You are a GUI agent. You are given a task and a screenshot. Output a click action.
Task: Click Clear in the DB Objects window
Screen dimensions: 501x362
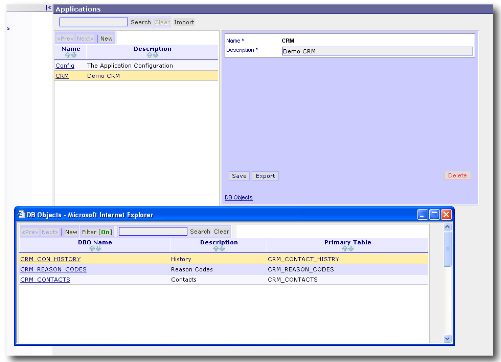point(221,232)
